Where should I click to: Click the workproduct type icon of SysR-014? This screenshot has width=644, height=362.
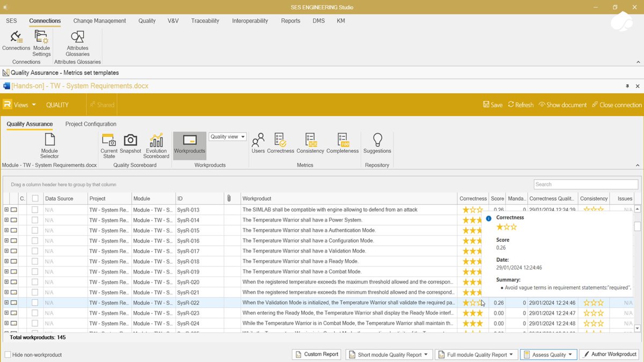[x=14, y=220]
